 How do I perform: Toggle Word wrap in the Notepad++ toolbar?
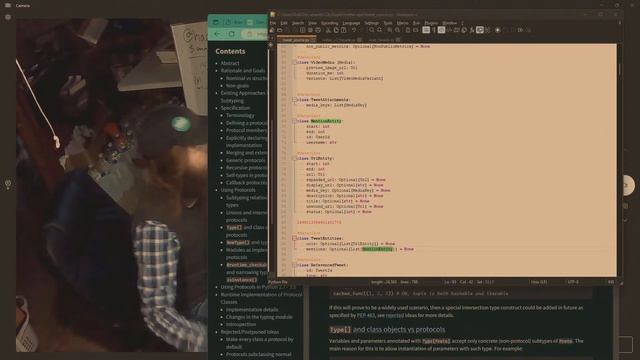(426, 30)
